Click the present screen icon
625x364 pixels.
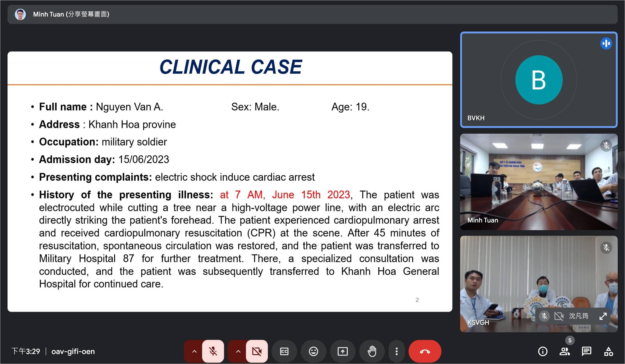point(342,351)
